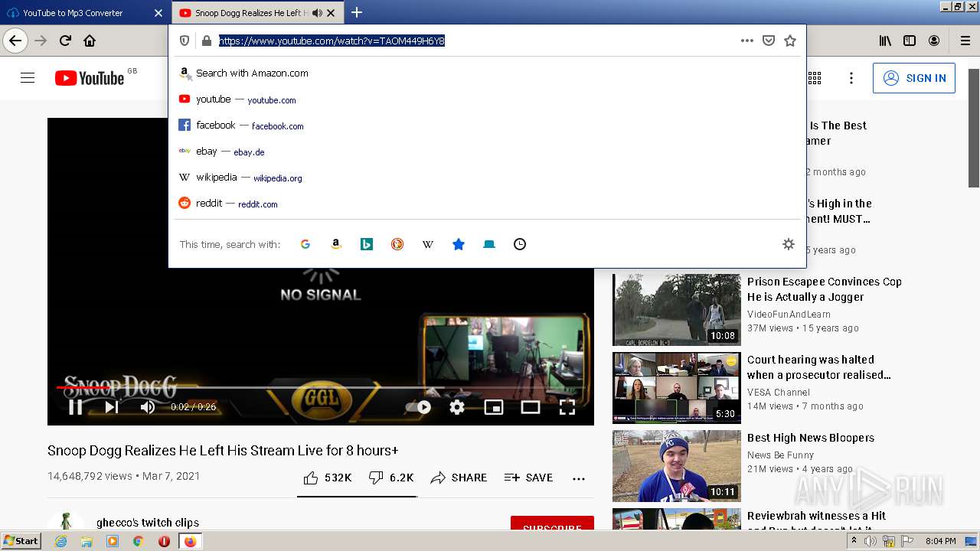Open a new tab with the plus button
Image resolution: width=980 pixels, height=551 pixels.
click(357, 12)
